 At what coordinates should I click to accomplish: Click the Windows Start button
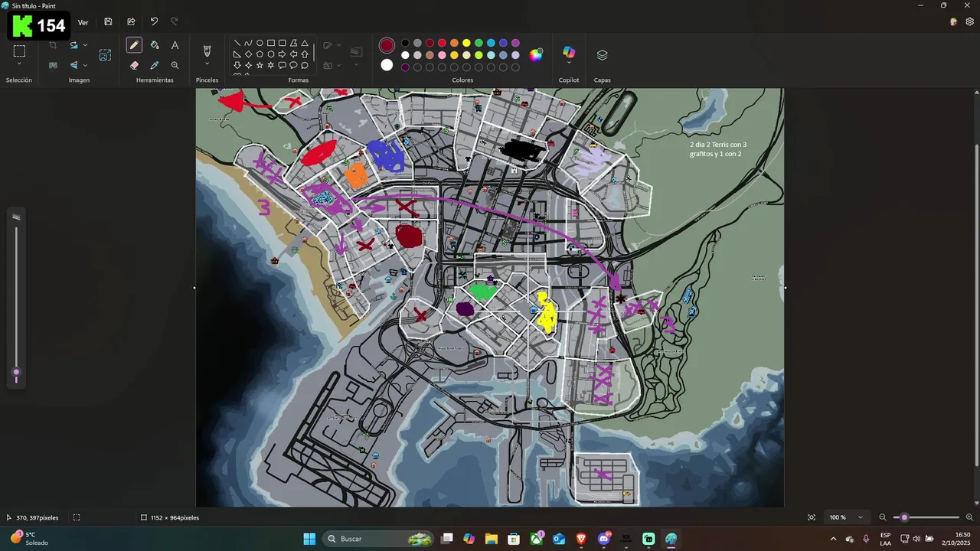pyautogui.click(x=309, y=539)
